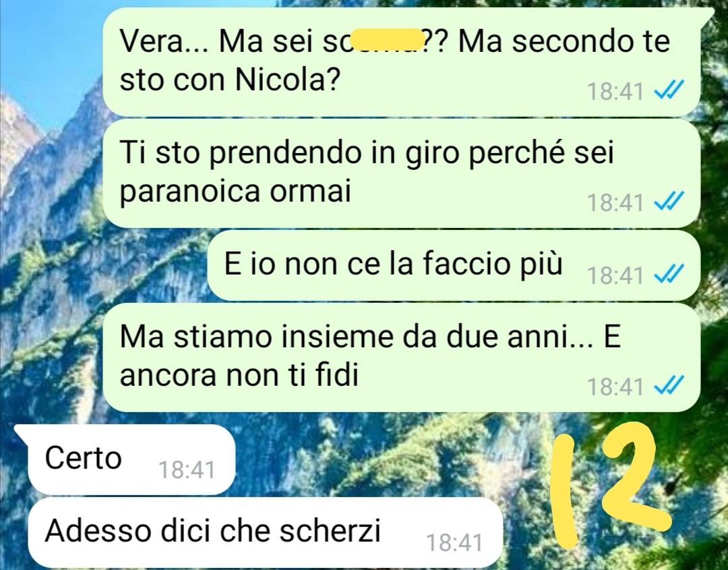Click the bubble tail of the 'Certo' message
Viewport: 728px width, 570px height.
22,430
